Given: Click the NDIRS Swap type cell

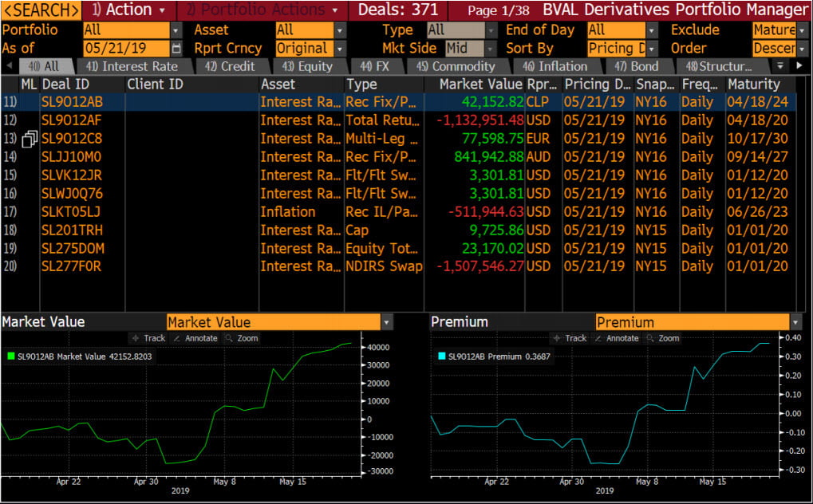Looking at the screenshot, I should coord(384,266).
